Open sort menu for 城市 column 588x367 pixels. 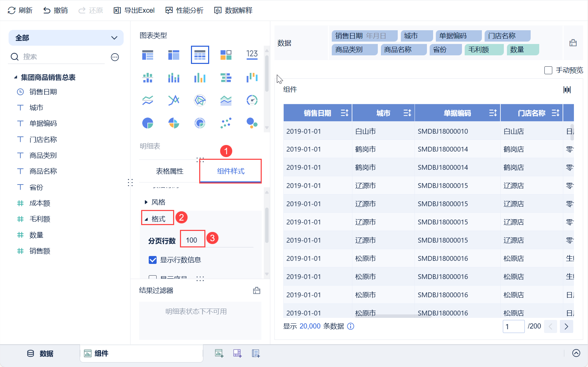(407, 113)
